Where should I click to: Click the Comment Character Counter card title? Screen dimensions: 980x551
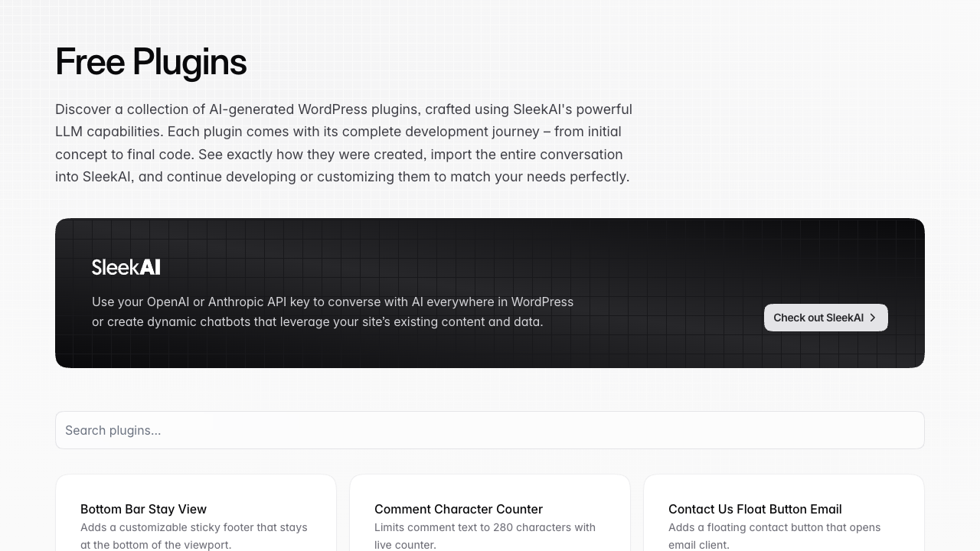point(458,509)
